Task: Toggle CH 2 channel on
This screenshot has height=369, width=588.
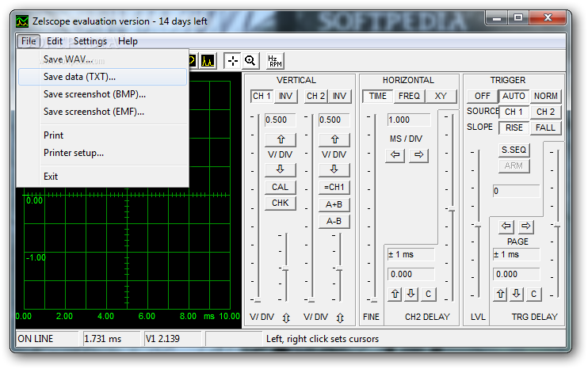Action: [x=315, y=97]
